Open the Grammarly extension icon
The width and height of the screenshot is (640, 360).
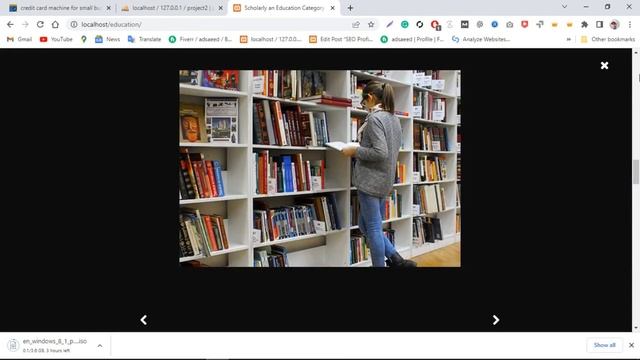[404, 24]
